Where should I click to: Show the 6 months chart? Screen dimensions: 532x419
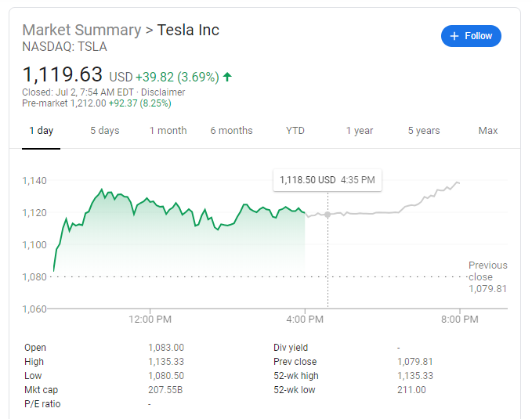[231, 131]
